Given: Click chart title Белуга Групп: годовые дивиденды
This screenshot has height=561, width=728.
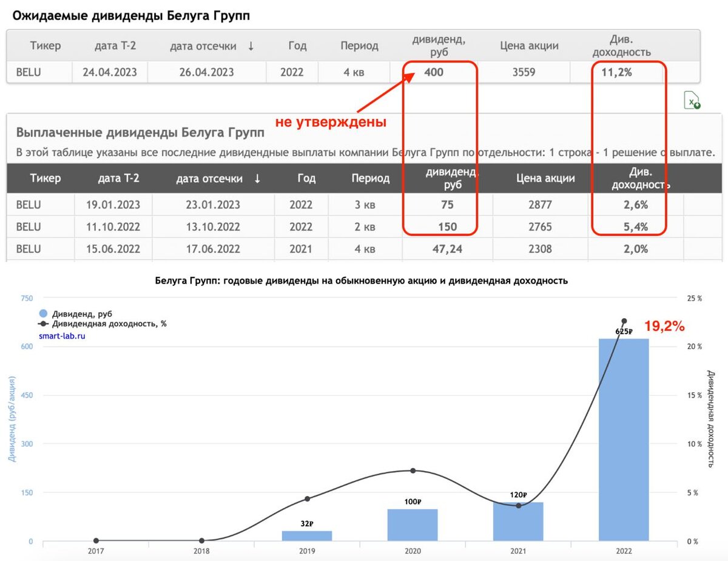Looking at the screenshot, I should coord(361,280).
